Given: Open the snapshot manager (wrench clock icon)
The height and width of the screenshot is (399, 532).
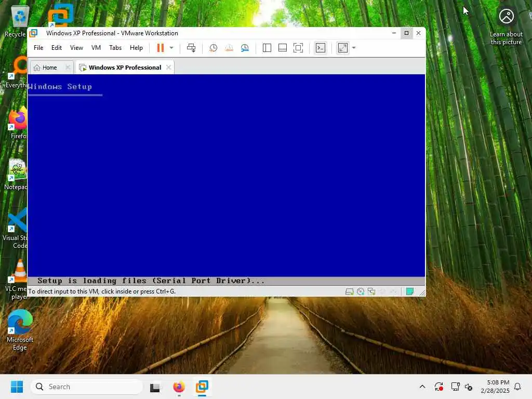Looking at the screenshot, I should (x=245, y=48).
